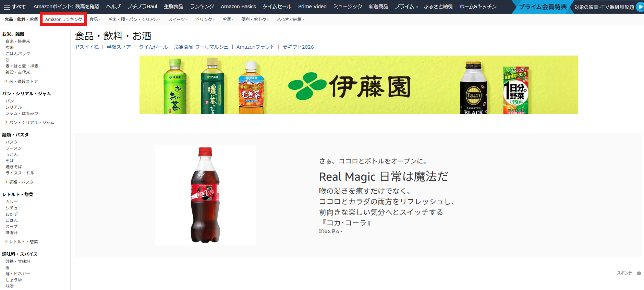Open 生鮮食品 in the top bar

point(173,7)
